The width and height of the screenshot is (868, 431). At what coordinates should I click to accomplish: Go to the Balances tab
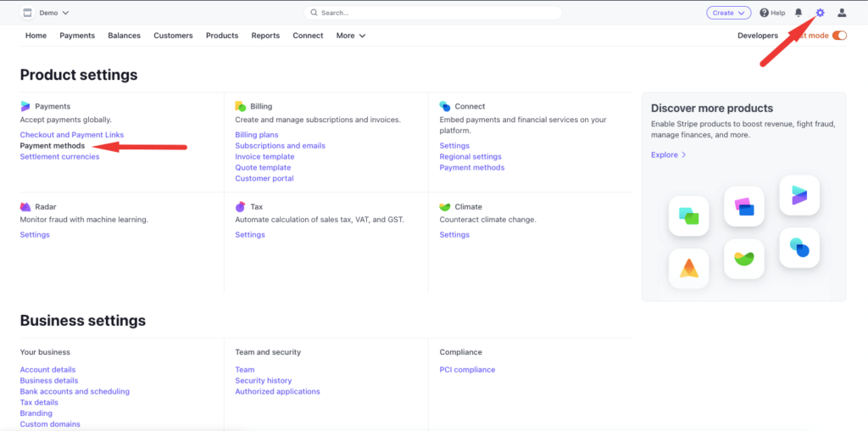(124, 36)
